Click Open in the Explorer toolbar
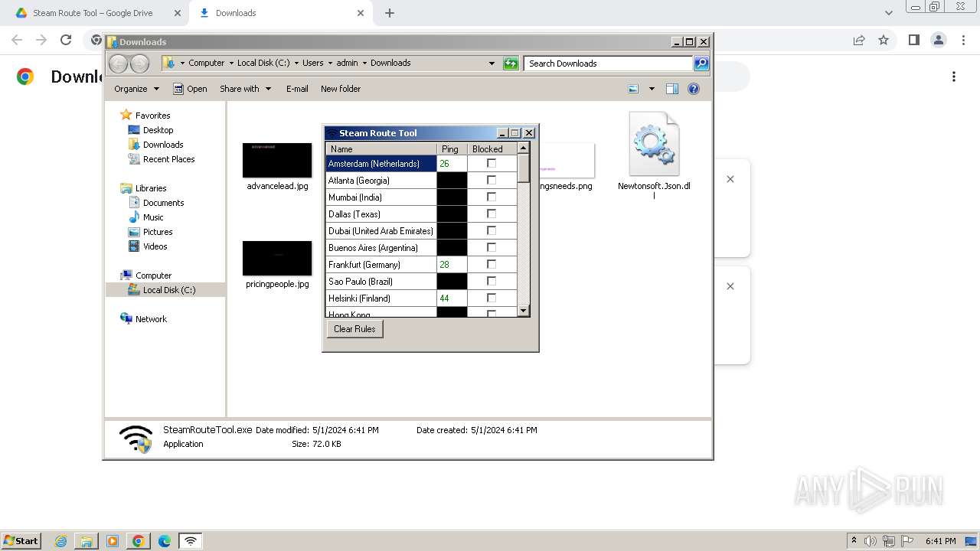Screen dimensions: 980x551 190,89
